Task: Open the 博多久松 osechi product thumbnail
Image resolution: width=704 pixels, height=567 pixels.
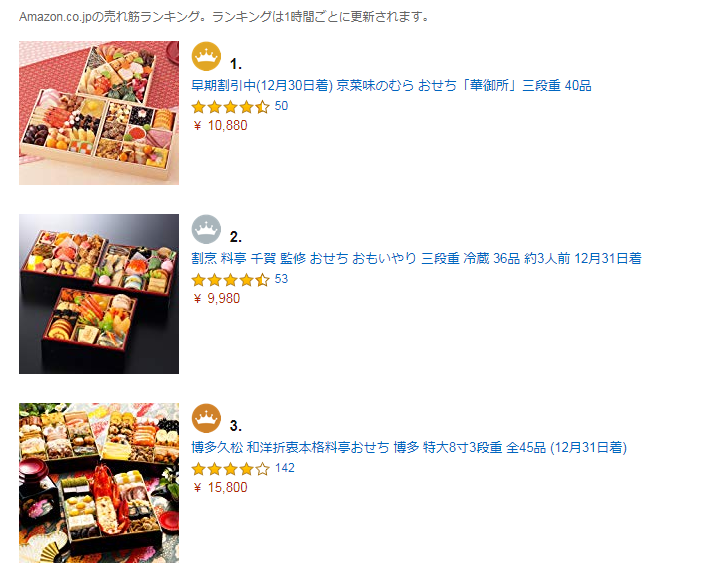Action: click(x=99, y=483)
